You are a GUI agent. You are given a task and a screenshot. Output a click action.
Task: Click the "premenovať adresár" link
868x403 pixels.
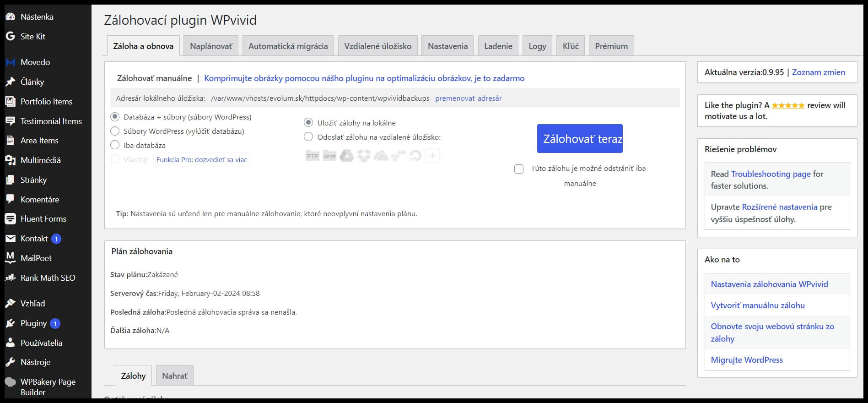(468, 98)
